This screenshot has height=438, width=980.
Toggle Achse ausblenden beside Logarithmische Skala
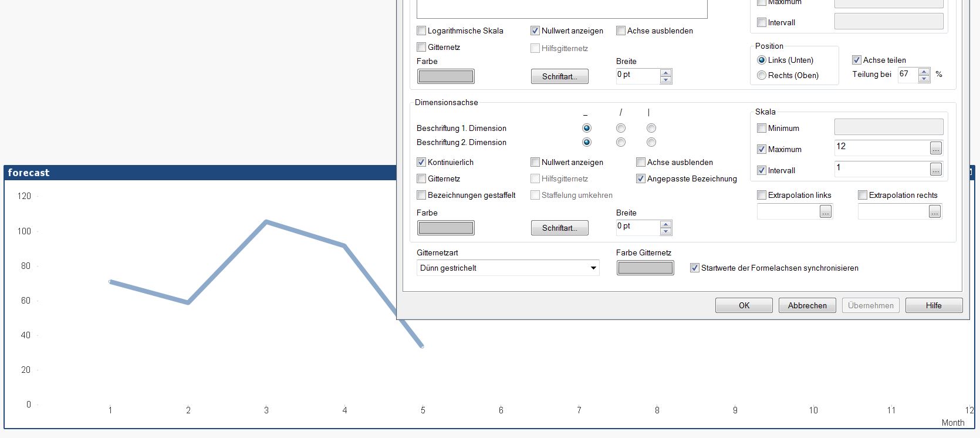pos(621,31)
